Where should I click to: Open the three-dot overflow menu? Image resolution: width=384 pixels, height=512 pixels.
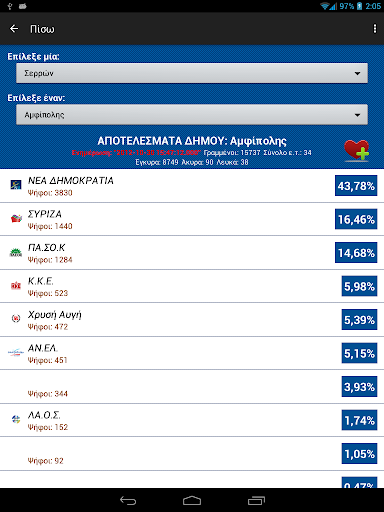[x=375, y=29]
